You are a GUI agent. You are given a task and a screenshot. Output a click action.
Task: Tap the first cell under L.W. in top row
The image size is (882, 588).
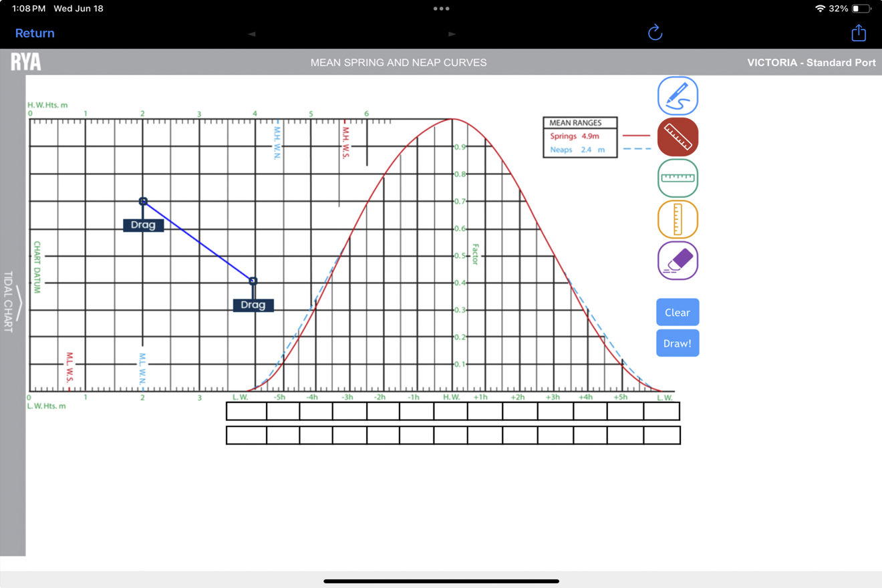[247, 411]
